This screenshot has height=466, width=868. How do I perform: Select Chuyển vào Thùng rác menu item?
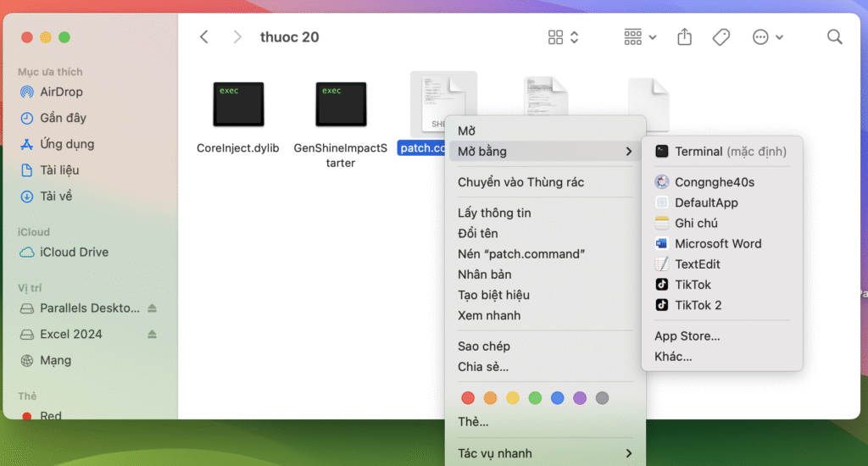(520, 182)
